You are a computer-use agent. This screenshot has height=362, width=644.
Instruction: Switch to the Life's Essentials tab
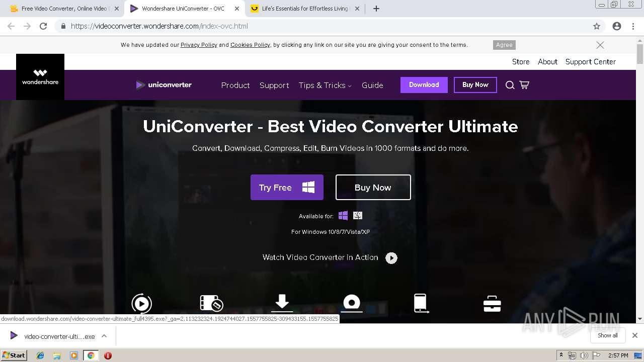[305, 9]
